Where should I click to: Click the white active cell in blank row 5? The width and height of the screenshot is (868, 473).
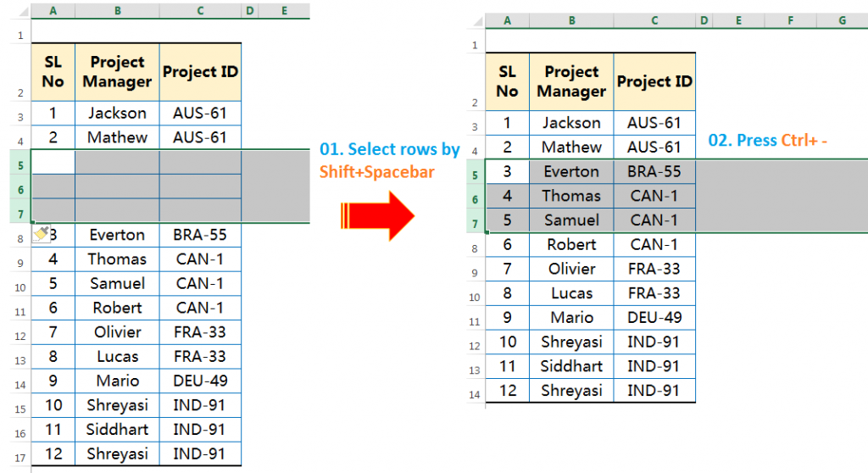53,162
